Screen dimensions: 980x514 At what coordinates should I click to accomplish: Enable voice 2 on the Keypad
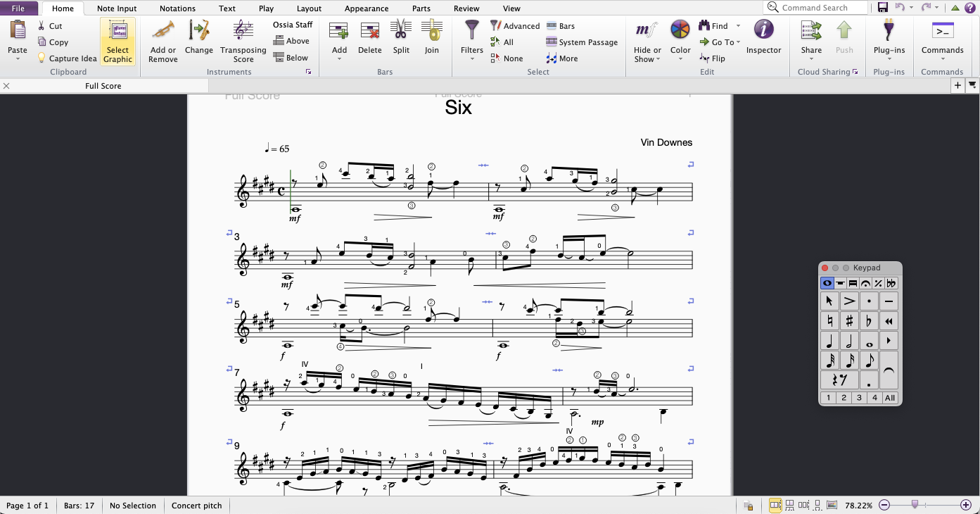click(844, 398)
